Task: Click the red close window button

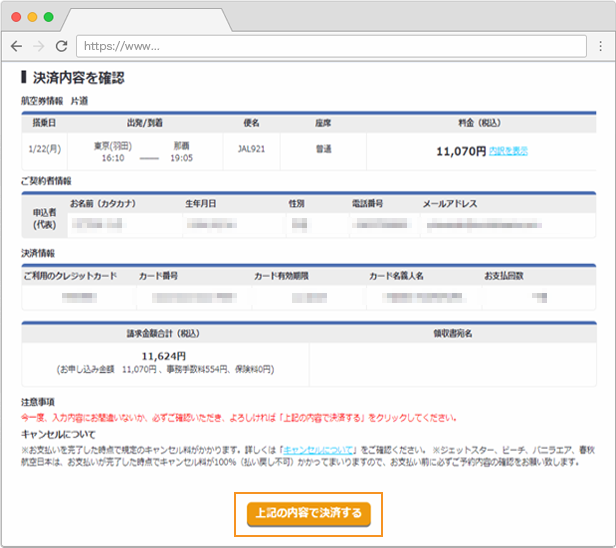Action: (15, 17)
